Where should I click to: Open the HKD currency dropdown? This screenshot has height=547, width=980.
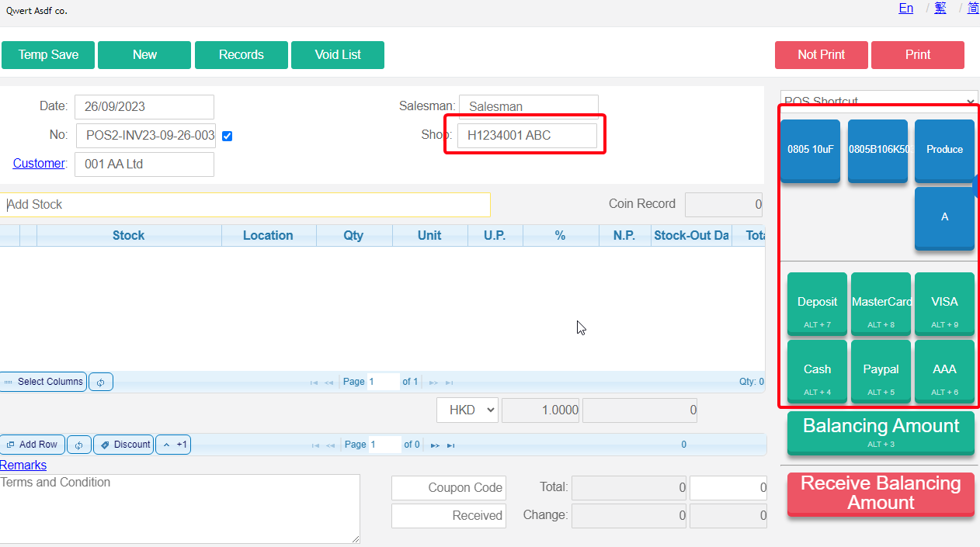coord(467,410)
